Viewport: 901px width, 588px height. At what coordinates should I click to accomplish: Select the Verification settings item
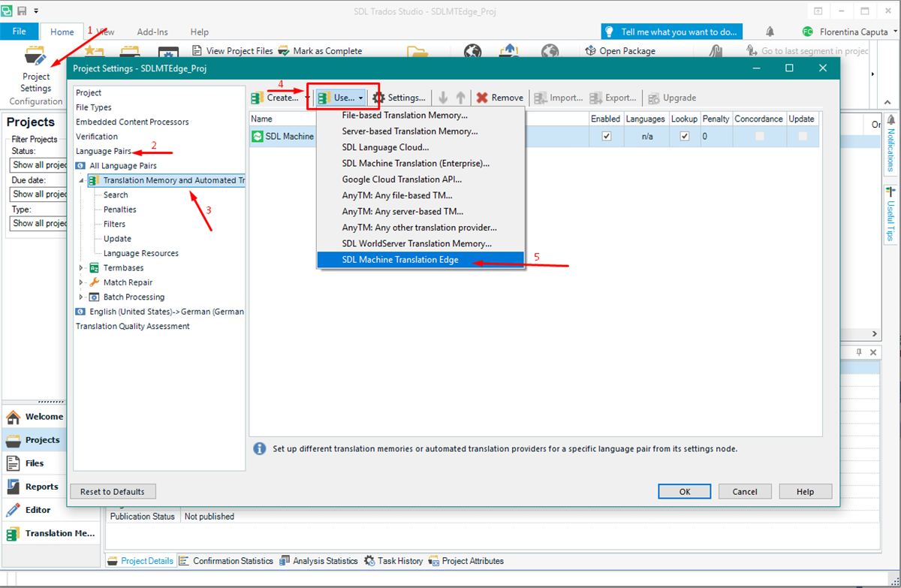(x=97, y=137)
